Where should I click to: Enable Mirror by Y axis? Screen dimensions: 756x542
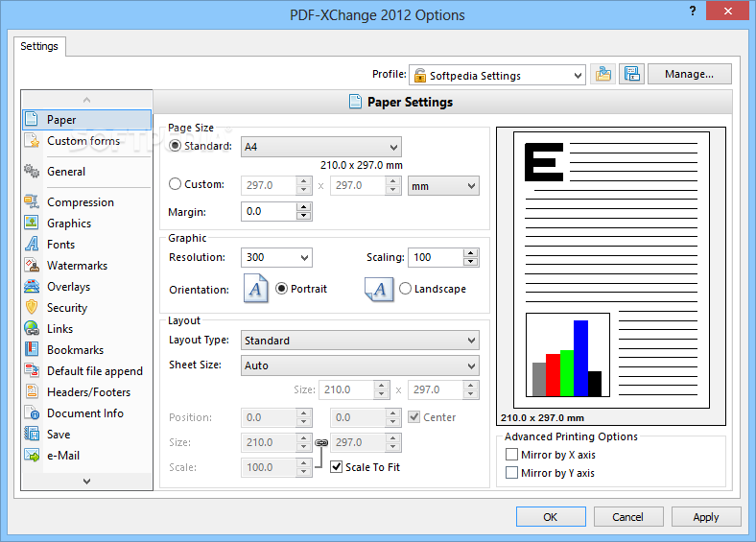pyautogui.click(x=511, y=473)
